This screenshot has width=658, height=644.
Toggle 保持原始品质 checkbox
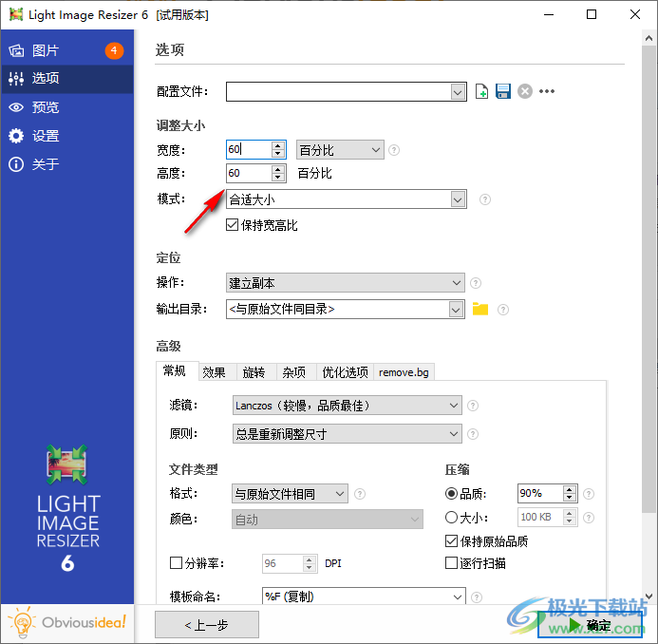(x=451, y=541)
